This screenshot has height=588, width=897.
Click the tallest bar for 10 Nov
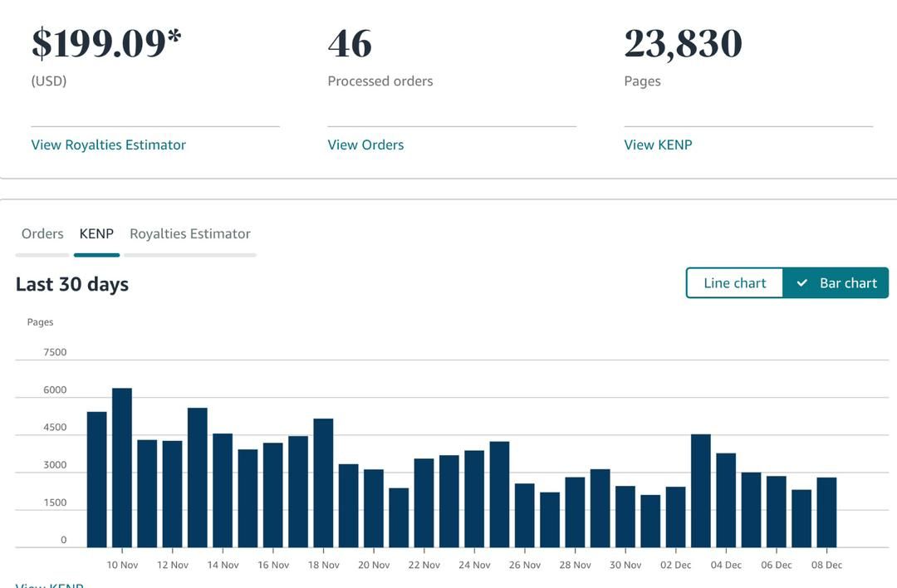coord(122,468)
